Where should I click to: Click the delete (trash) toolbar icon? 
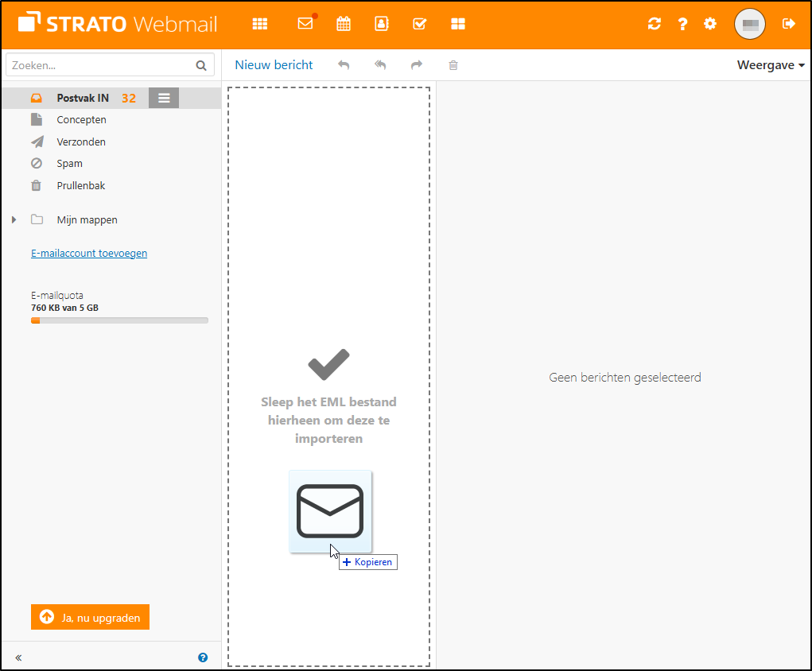[x=453, y=64]
